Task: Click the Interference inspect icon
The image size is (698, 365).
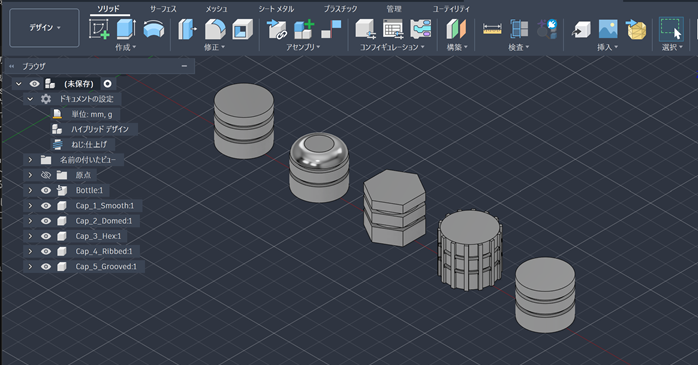Action: coord(519,29)
